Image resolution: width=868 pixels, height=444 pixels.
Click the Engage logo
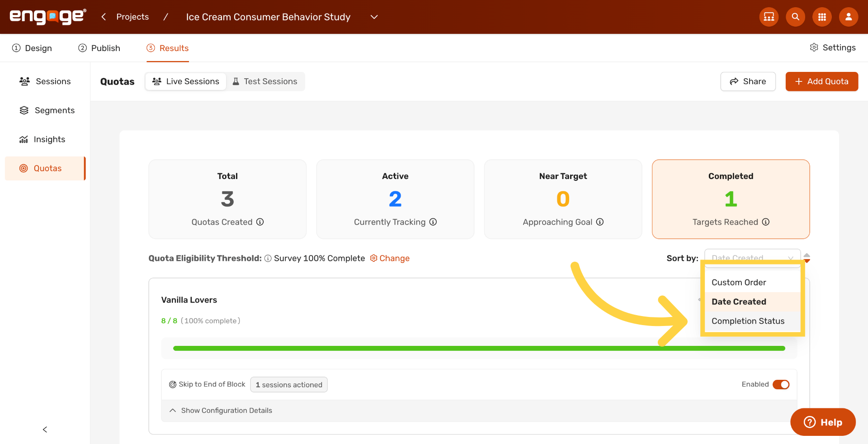(x=48, y=17)
